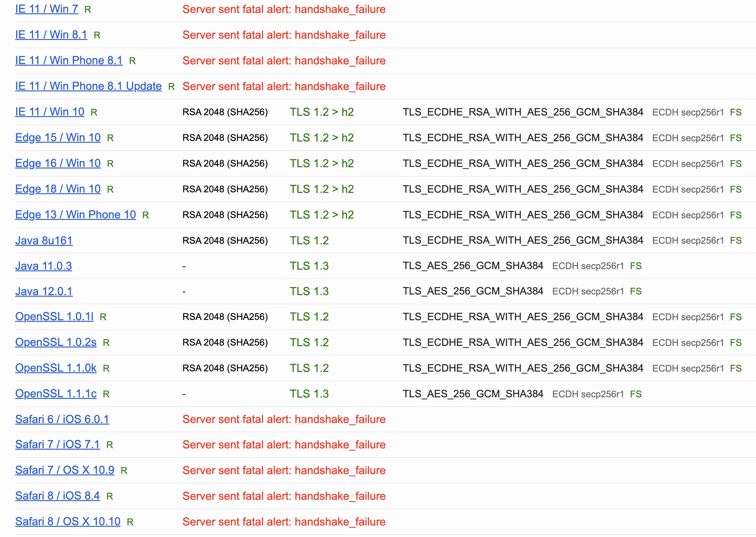Click the OpenSSL 1.0.2s link

click(55, 342)
